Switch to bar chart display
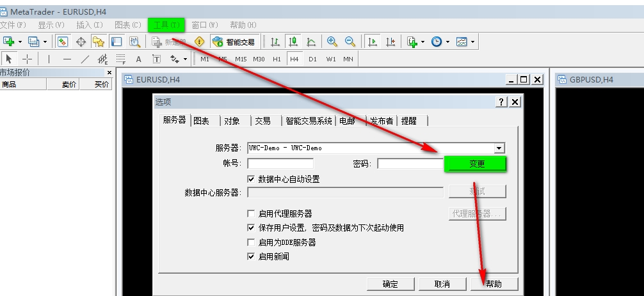Image resolution: width=644 pixels, height=296 pixels. pyautogui.click(x=275, y=42)
